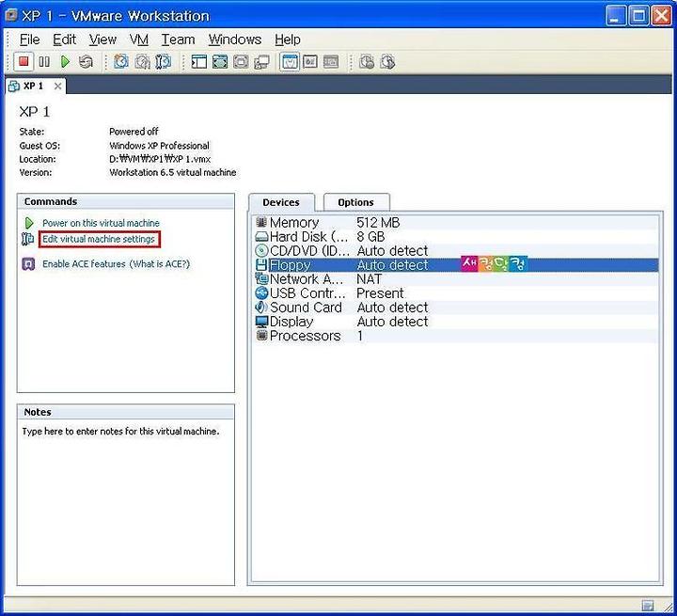Toggle the sidebar toolbar icon
This screenshot has width=677, height=616.
[198, 62]
